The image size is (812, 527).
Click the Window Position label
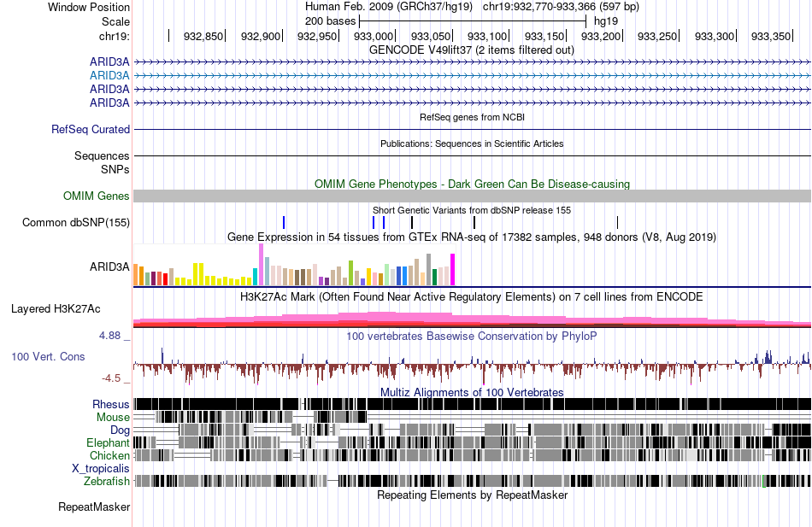[89, 7]
